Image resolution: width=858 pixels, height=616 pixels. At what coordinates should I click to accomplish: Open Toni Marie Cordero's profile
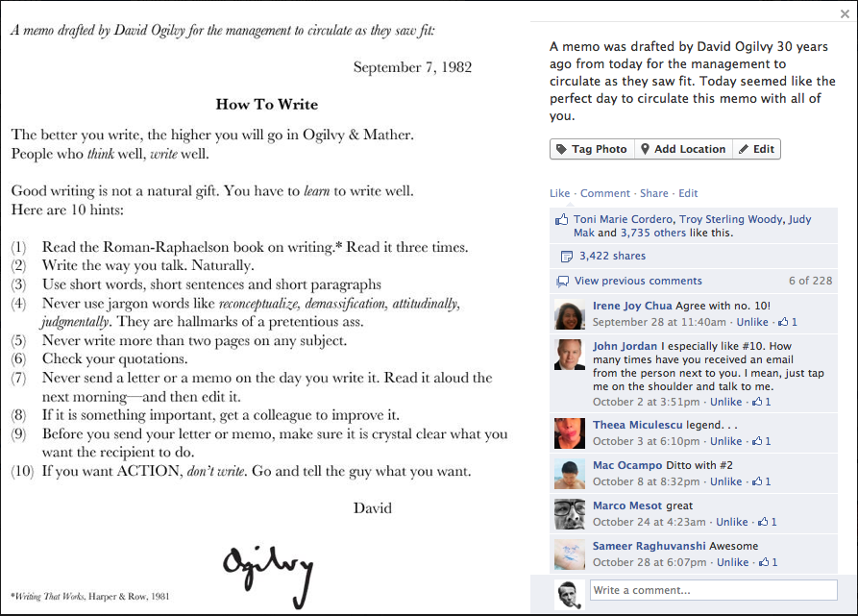[624, 219]
